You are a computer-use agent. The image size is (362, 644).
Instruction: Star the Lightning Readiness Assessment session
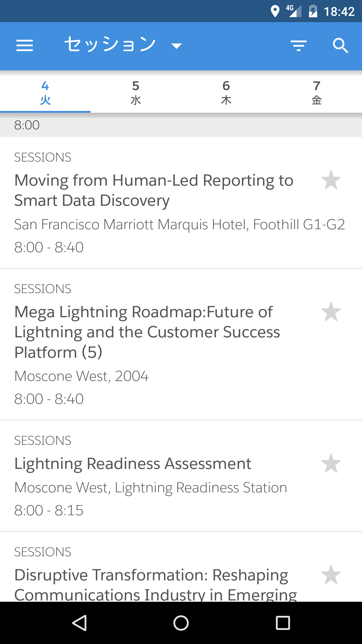pos(331,463)
